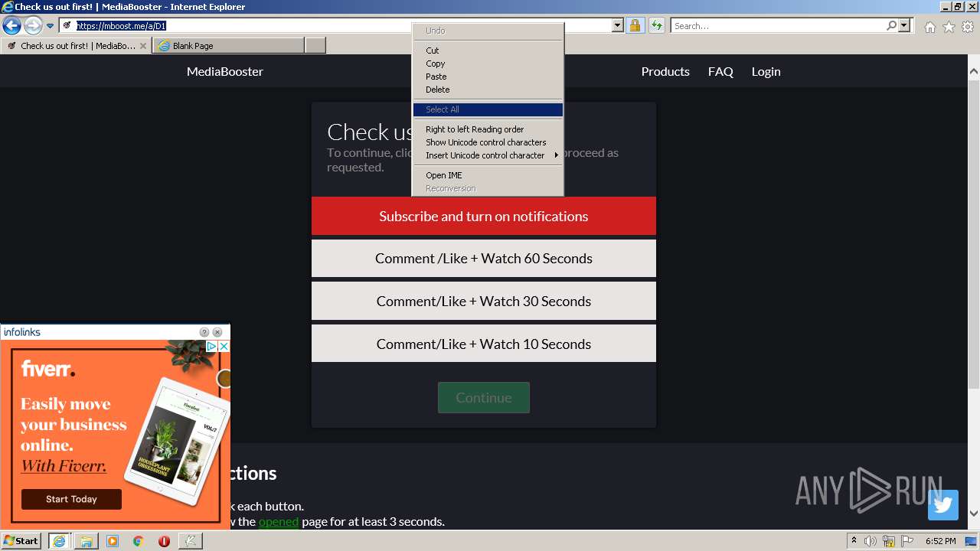Image resolution: width=980 pixels, height=551 pixels.
Task: Close the infolinks ad panel
Action: 217,332
